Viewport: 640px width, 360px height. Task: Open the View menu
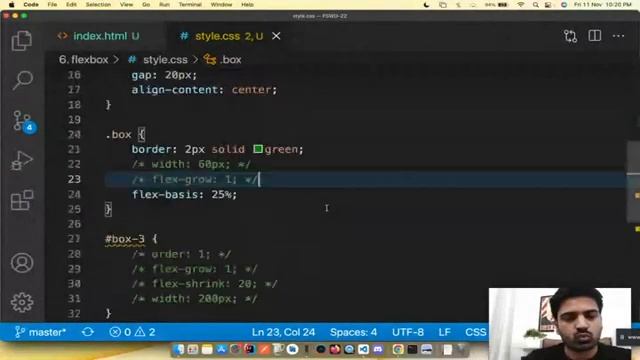(126, 4)
